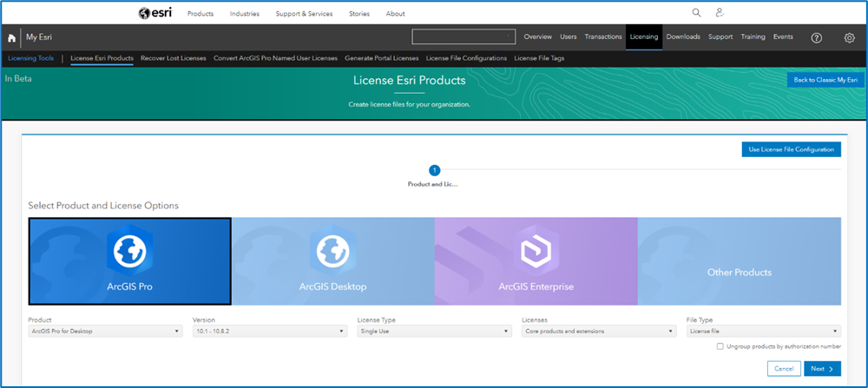Open the About menu

point(395,14)
